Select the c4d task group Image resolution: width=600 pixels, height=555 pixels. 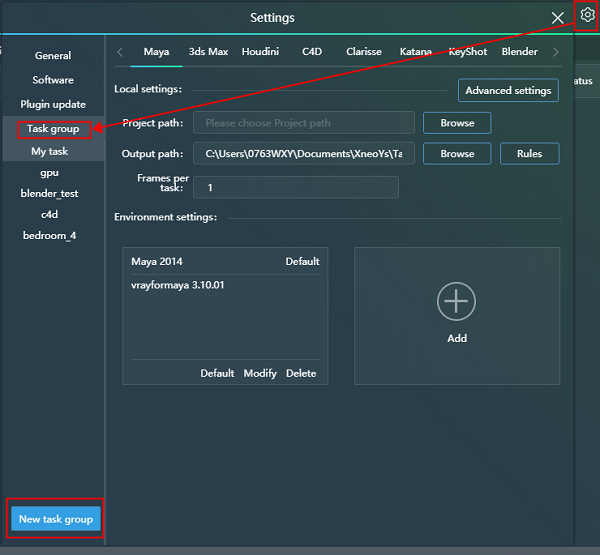50,214
